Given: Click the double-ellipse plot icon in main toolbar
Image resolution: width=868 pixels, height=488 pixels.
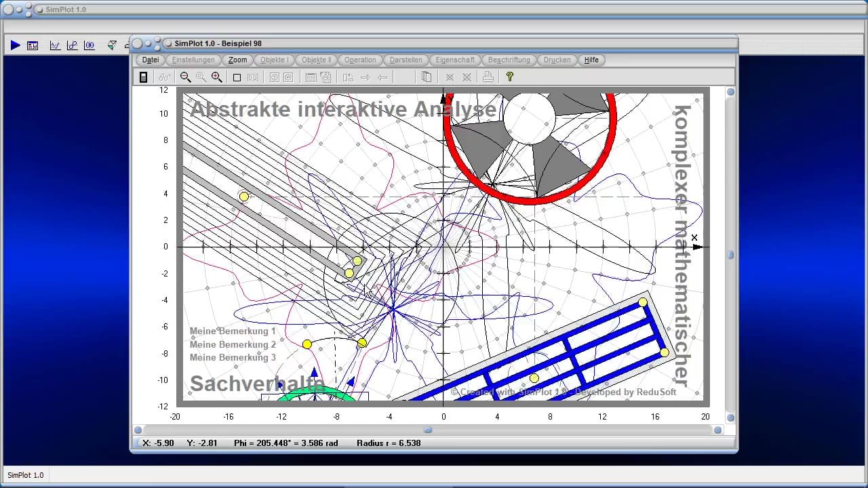Looking at the screenshot, I should [90, 45].
